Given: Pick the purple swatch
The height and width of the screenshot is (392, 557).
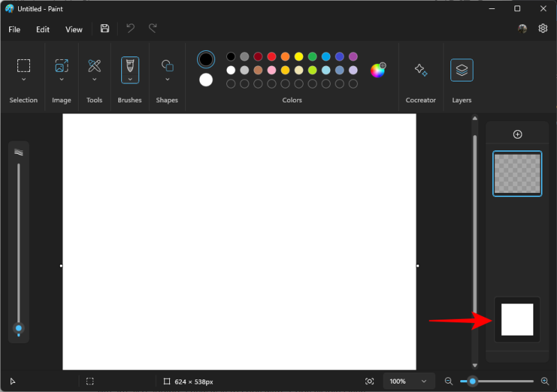Looking at the screenshot, I should [x=353, y=56].
